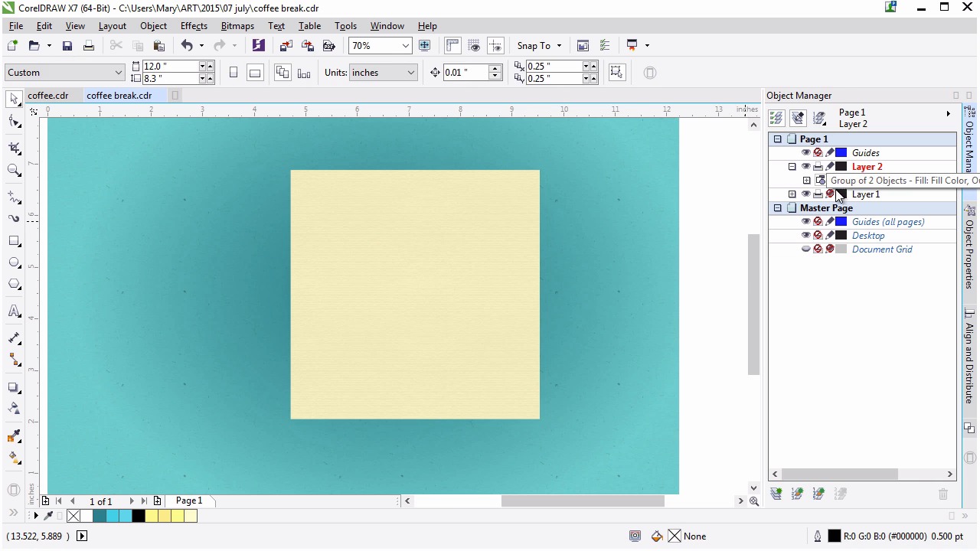
Task: Click the Save icon in toolbar
Action: point(67,46)
